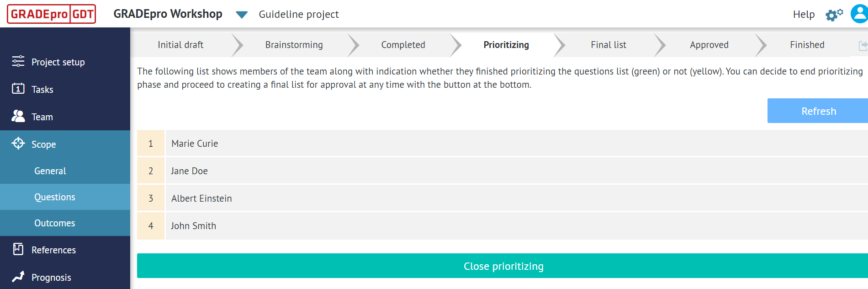This screenshot has height=289, width=868.
Task: Advance to the Approved step in progress bar
Action: (709, 45)
